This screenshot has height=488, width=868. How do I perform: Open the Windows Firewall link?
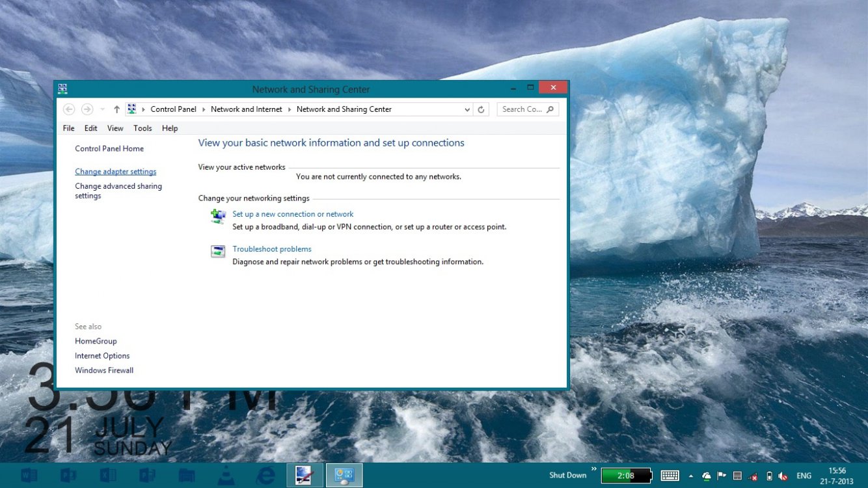click(104, 370)
